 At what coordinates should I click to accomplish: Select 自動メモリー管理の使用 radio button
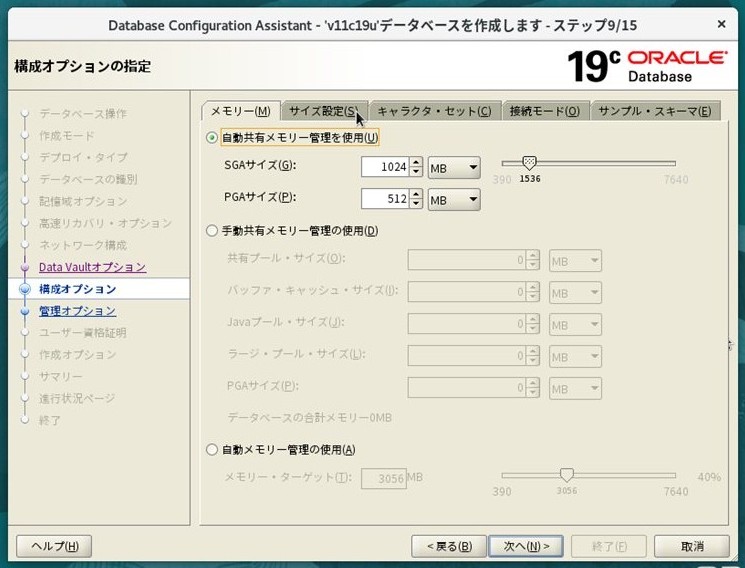(212, 450)
